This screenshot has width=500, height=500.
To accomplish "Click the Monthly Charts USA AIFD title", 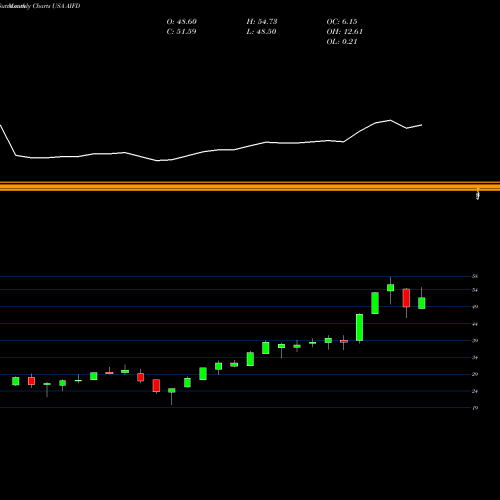I will pos(40,6).
